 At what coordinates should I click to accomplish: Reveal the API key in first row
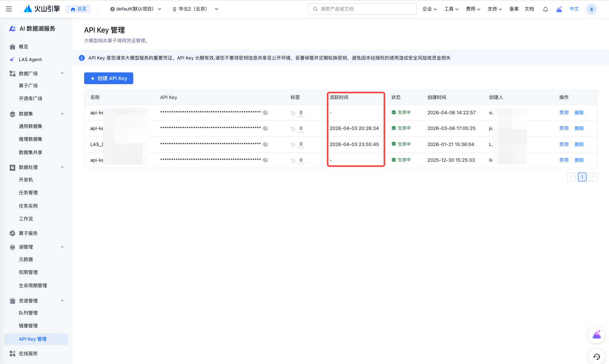265,113
